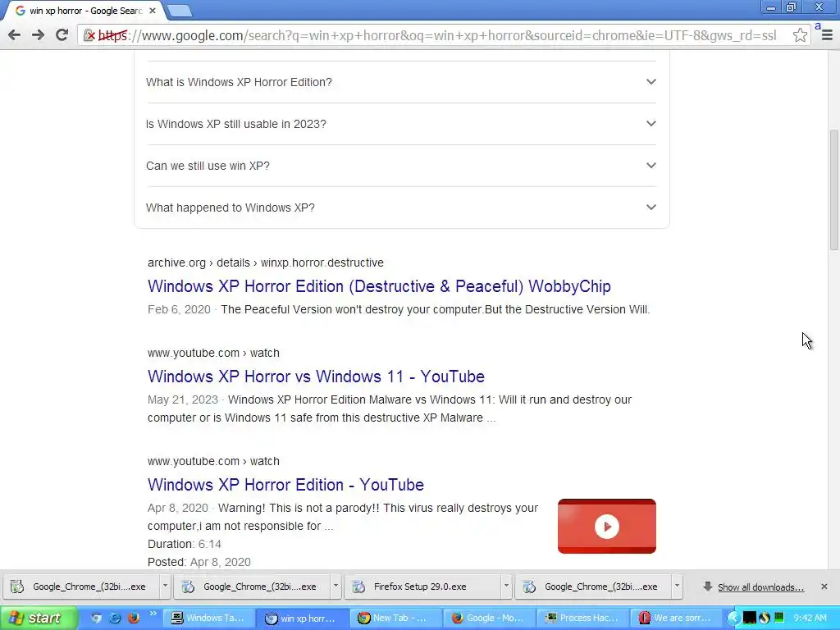The height and width of the screenshot is (630, 840).
Task: Bookmark this page with the star icon
Action: 800,35
